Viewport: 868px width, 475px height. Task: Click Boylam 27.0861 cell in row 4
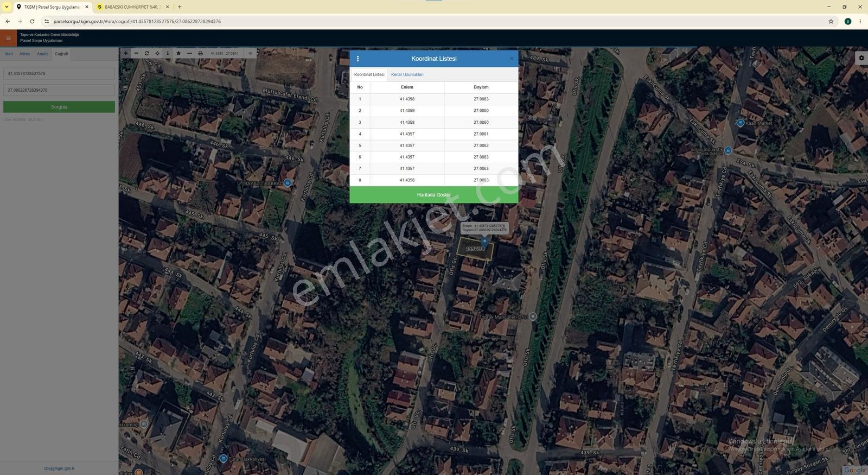point(481,134)
